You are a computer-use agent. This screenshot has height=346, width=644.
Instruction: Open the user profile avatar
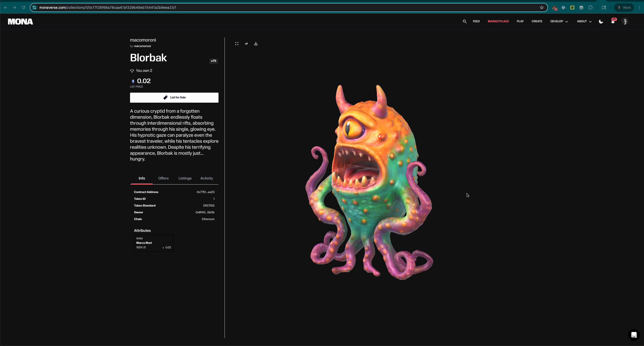pyautogui.click(x=625, y=22)
